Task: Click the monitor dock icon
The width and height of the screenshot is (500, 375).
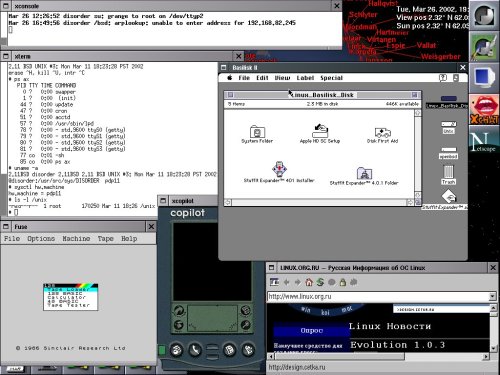Action: [484, 78]
